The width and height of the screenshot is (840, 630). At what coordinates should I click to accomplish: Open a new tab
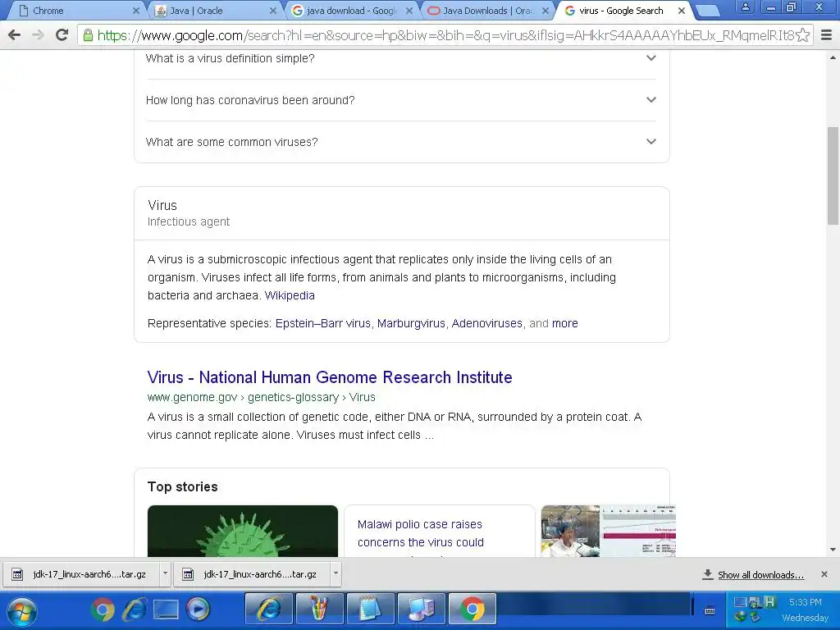pos(707,11)
